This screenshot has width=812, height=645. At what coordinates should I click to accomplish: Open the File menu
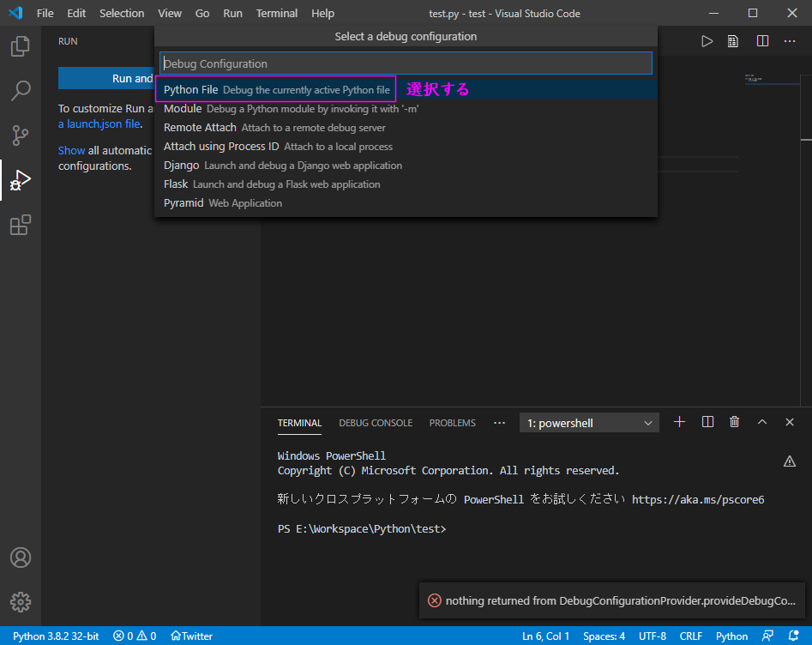point(45,14)
